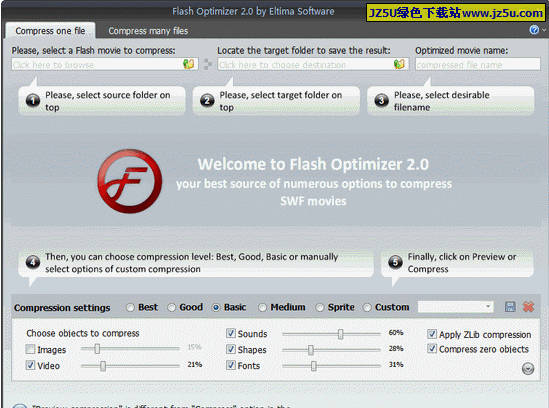Click 'Please, select a Flash movie to compress:' label
549x408 pixels.
(93, 50)
